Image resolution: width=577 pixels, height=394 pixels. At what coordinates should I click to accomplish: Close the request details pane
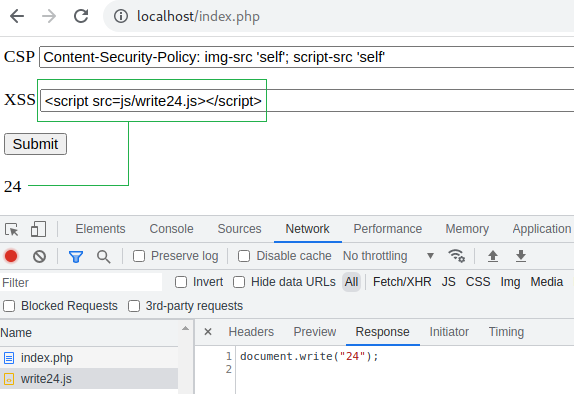(x=208, y=332)
